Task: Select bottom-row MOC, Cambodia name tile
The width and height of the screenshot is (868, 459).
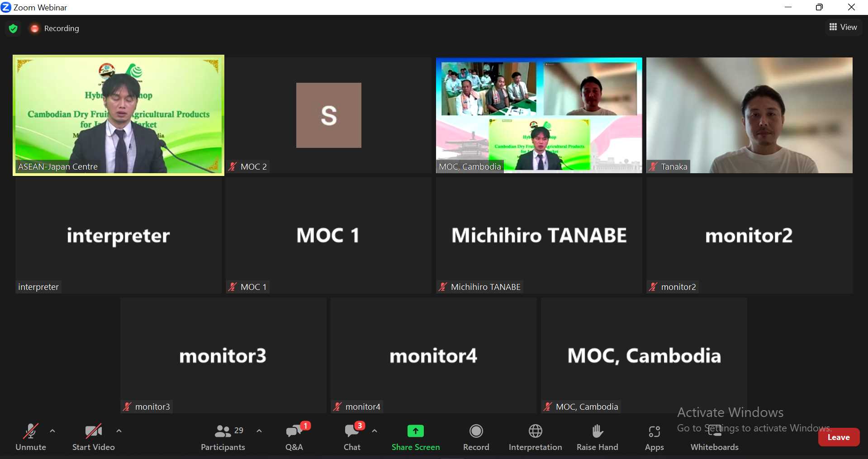Action: click(x=644, y=355)
